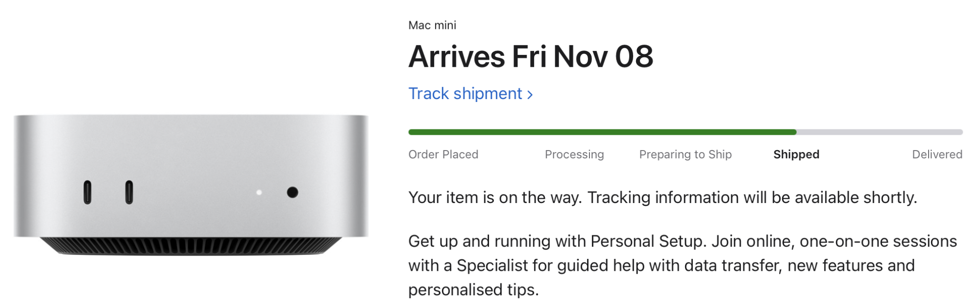Click the Track shipment link
The image size is (980, 306).
click(465, 94)
